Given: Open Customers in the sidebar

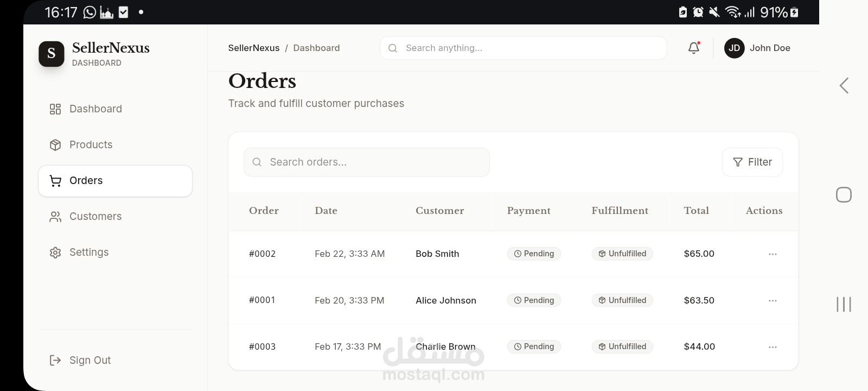Looking at the screenshot, I should (115, 217).
